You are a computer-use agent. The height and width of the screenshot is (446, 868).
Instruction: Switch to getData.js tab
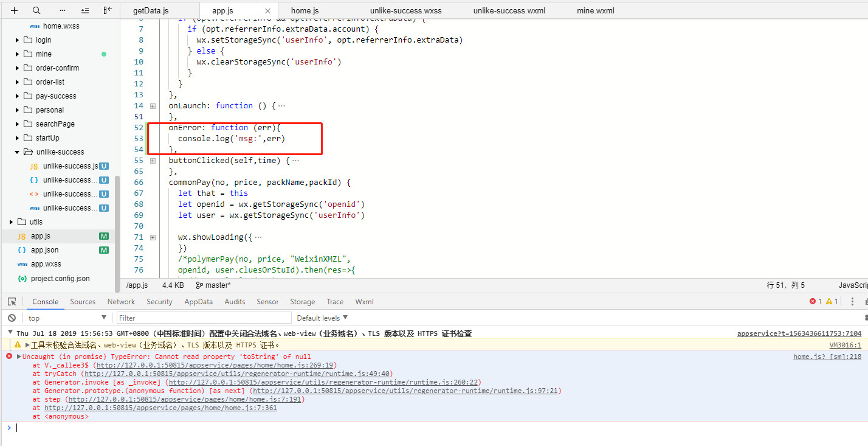[x=151, y=10]
